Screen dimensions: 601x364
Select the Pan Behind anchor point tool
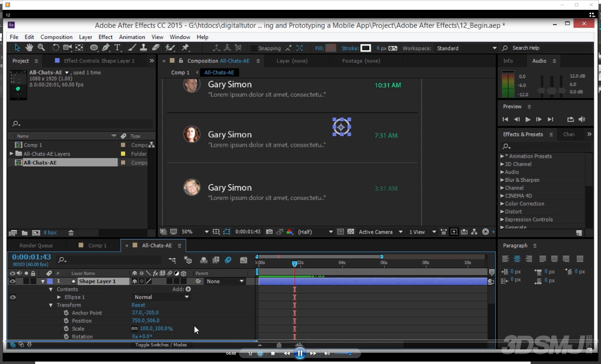(x=79, y=48)
